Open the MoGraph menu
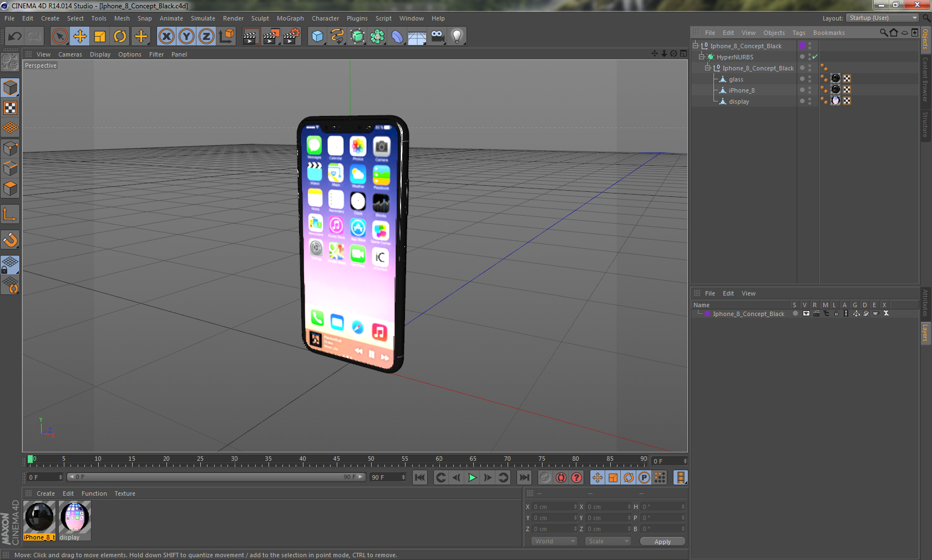Image resolution: width=932 pixels, height=560 pixels. tap(290, 18)
